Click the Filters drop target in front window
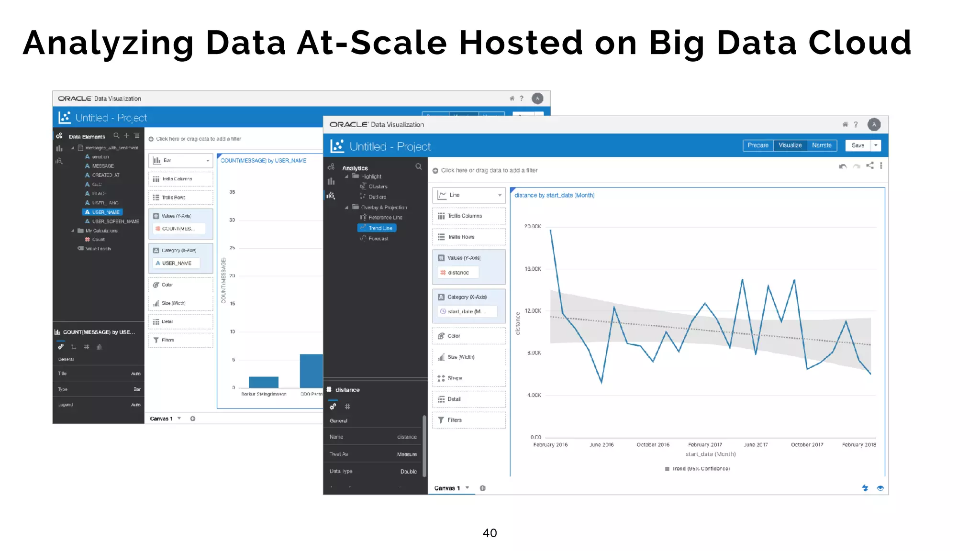This screenshot has width=980, height=551. click(x=469, y=420)
